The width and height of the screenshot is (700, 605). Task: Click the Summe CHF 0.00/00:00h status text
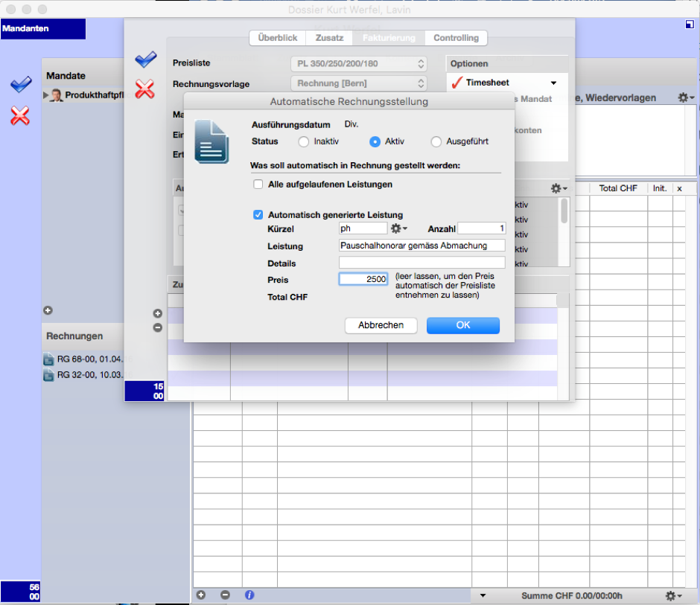click(571, 595)
